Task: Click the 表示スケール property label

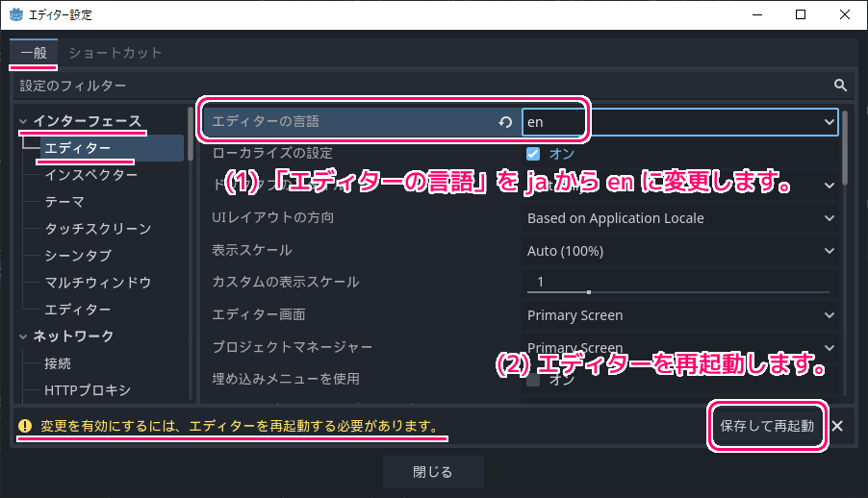Action: tap(252, 250)
